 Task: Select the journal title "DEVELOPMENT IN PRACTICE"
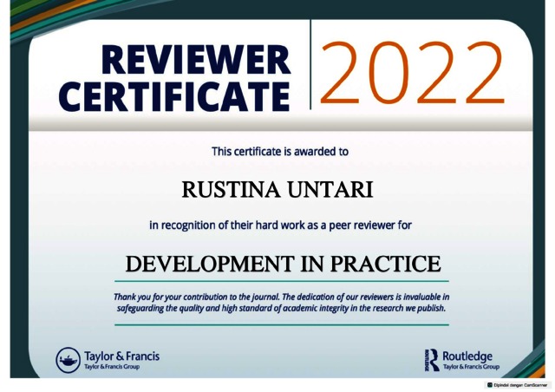[282, 263]
